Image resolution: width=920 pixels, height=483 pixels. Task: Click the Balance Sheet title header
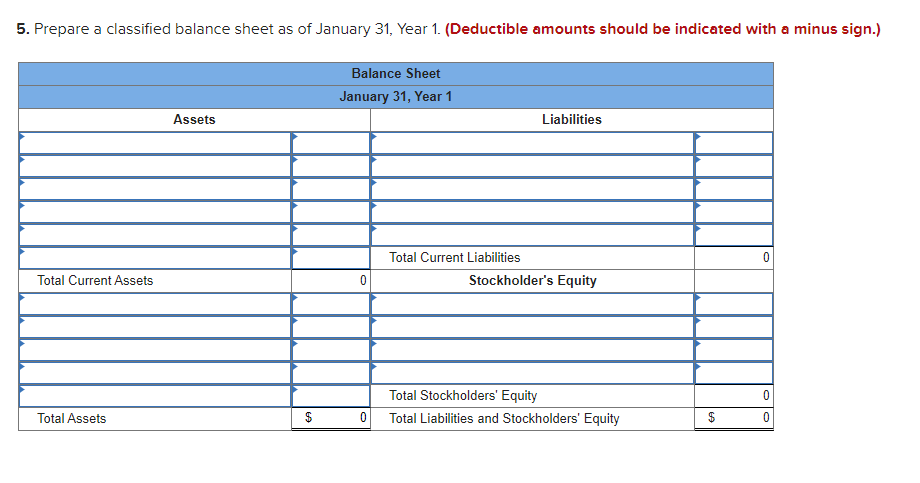click(x=396, y=74)
